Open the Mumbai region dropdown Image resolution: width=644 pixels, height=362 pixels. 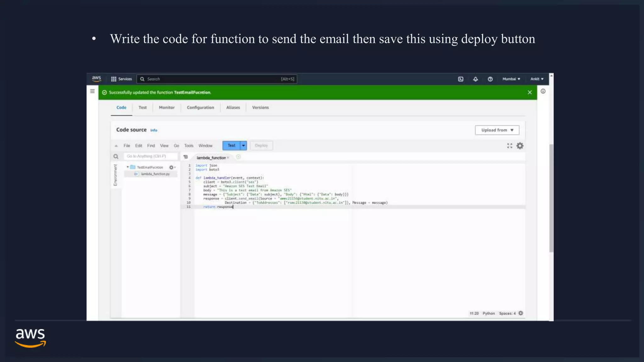click(511, 79)
